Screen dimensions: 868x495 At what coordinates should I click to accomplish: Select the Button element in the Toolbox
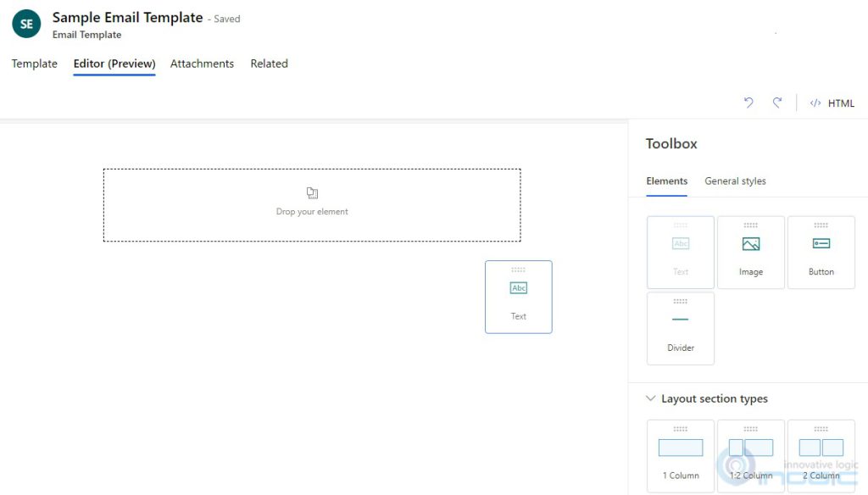(821, 252)
